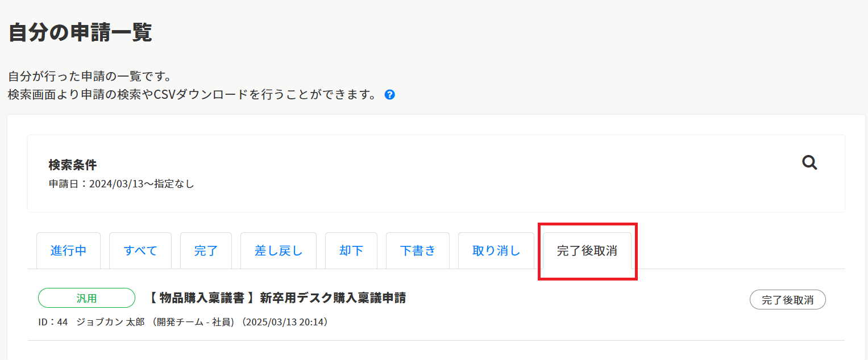Switch to the 取り消し tab
The width and height of the screenshot is (868, 360).
point(496,250)
